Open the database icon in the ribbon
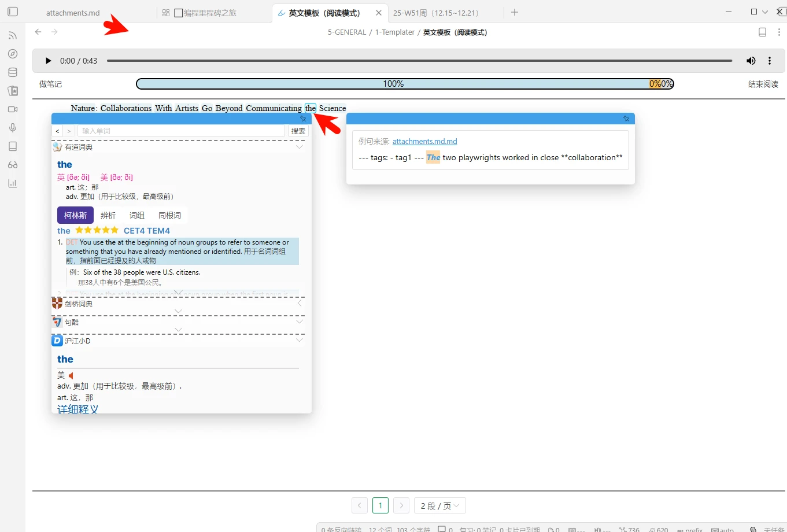The height and width of the screenshot is (532, 787). pos(13,72)
